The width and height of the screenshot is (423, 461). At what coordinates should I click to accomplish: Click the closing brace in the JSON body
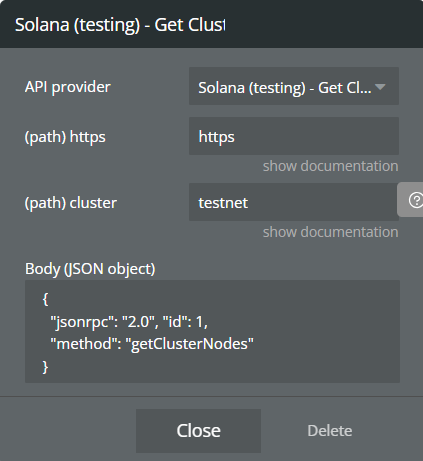[x=46, y=367]
